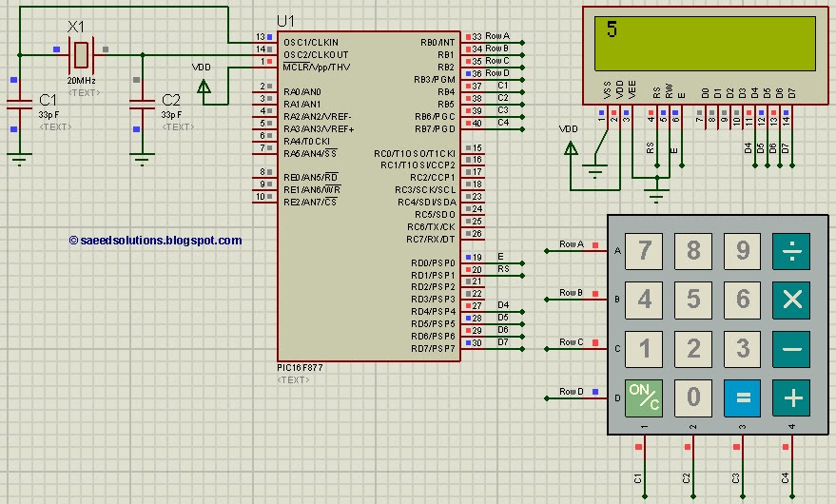Click the PIC16F877 U1 chip body
The image size is (836, 504).
(368, 196)
